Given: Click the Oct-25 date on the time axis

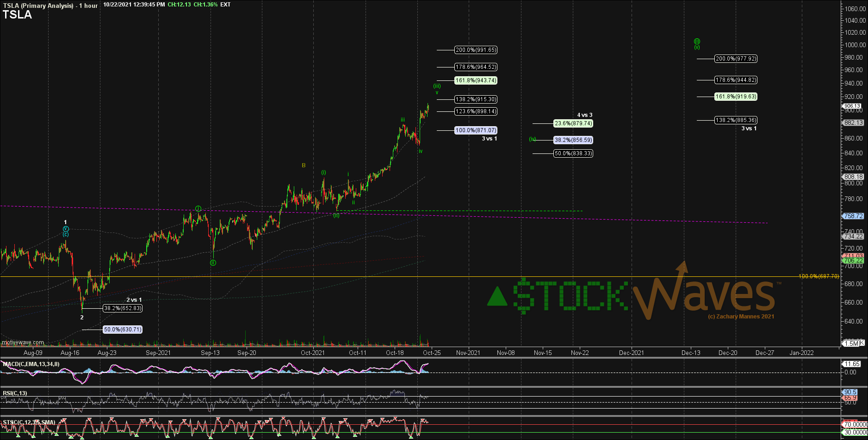Looking at the screenshot, I should click(431, 353).
